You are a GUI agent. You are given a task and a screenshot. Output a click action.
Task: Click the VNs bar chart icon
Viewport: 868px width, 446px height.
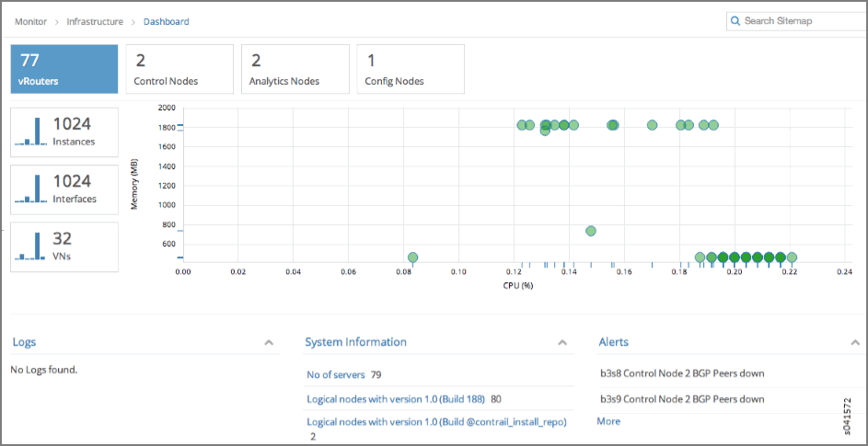(31, 246)
